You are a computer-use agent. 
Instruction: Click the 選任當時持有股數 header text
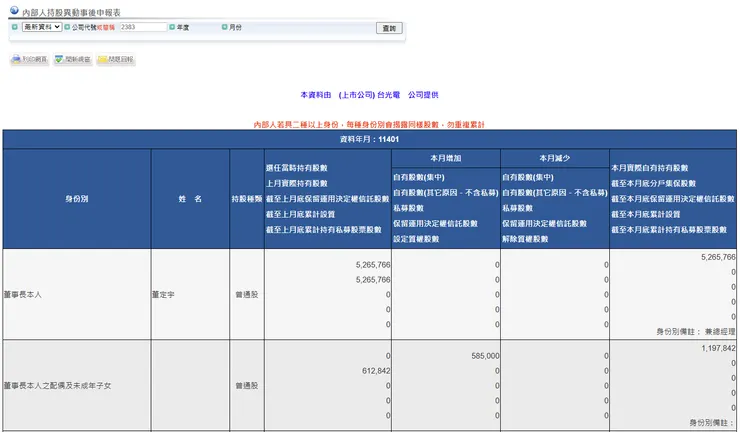pyautogui.click(x=296, y=168)
